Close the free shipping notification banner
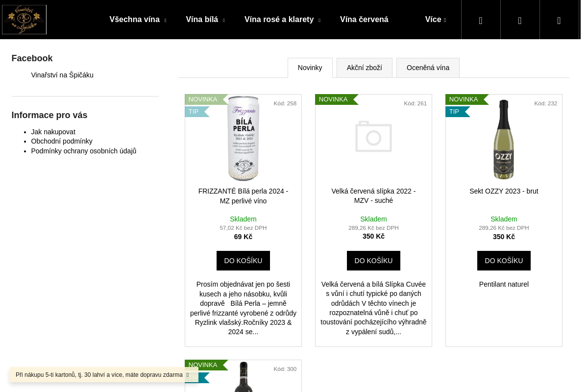This screenshot has width=588, height=392. coord(188,375)
